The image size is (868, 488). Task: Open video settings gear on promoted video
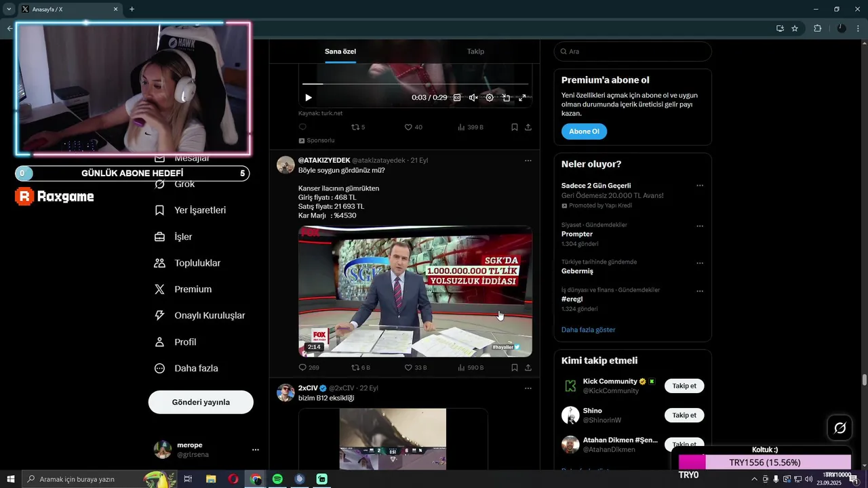490,98
